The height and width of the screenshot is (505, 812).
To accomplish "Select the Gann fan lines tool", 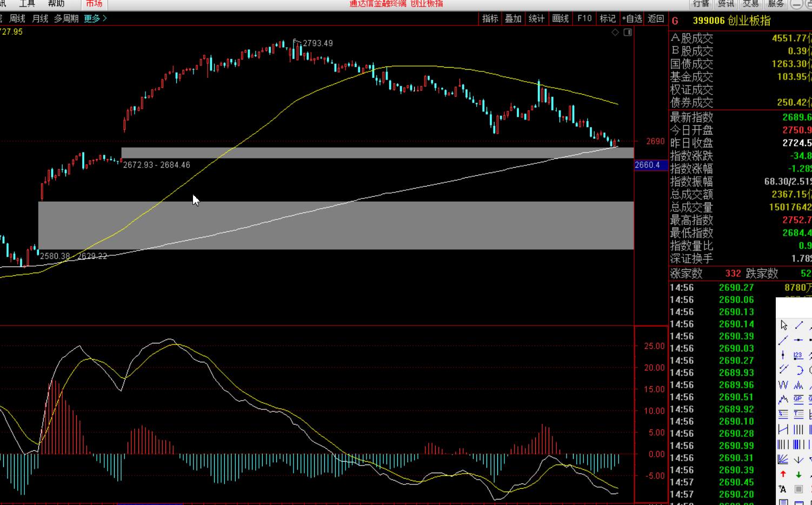I will coord(783,460).
